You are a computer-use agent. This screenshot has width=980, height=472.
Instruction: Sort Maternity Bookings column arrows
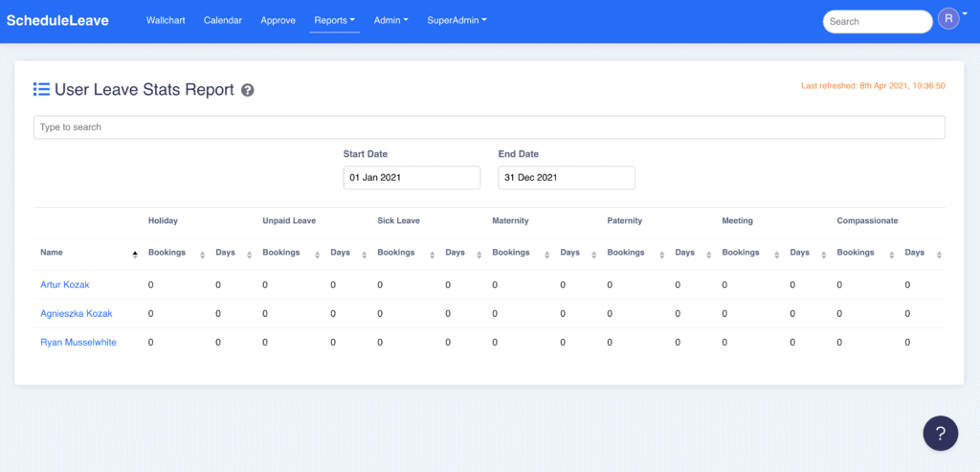[x=546, y=254]
